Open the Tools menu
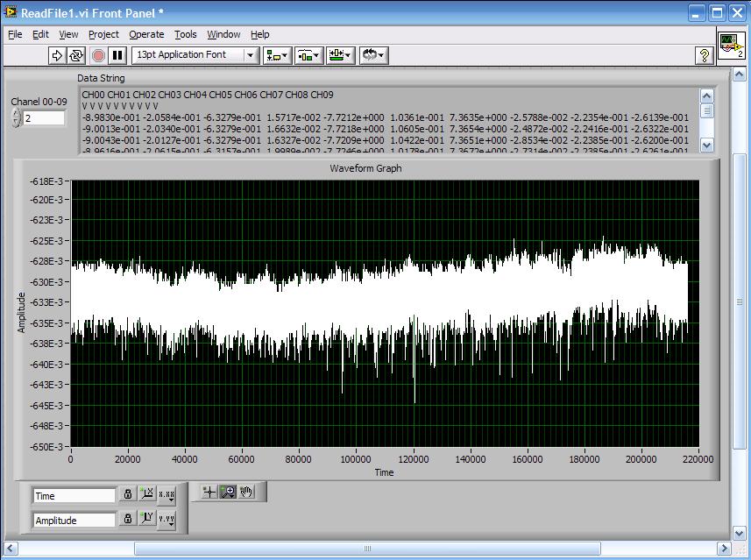The height and width of the screenshot is (560, 751). click(x=185, y=34)
